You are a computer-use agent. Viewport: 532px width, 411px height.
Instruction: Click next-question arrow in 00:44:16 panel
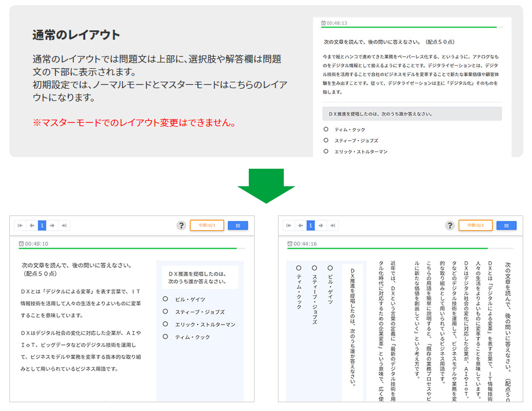click(x=321, y=225)
